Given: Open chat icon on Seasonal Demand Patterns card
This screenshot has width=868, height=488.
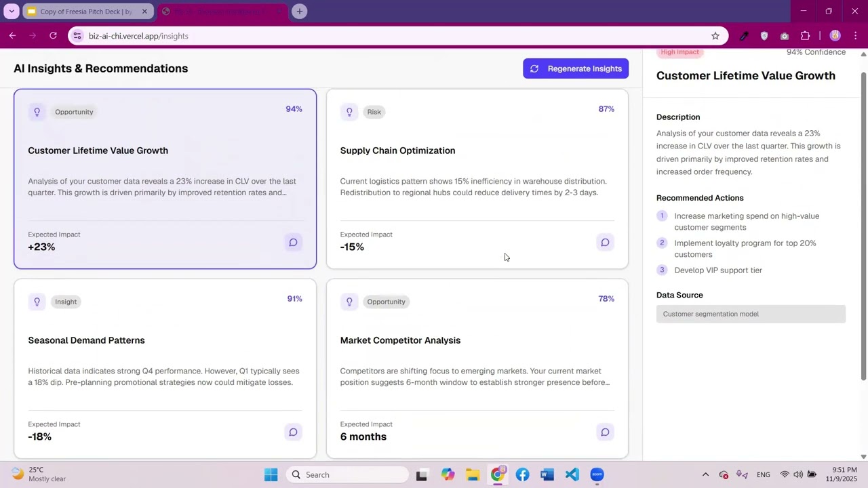Looking at the screenshot, I should tap(293, 432).
